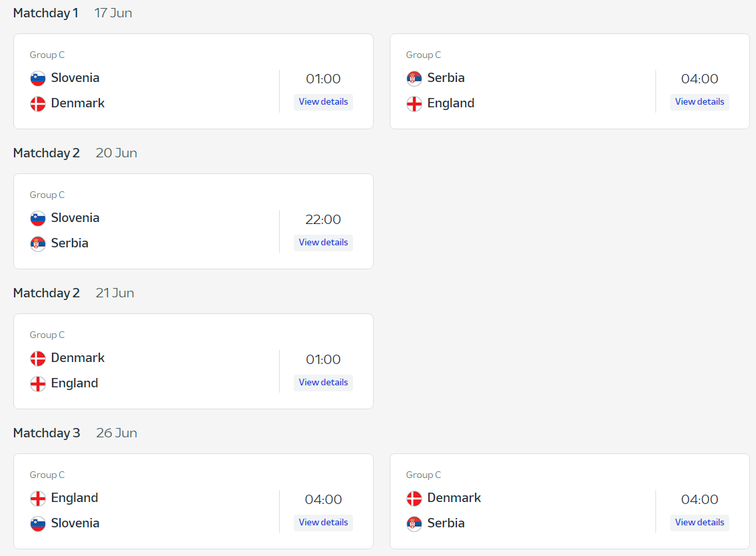Click Group C label on Denmark–England card
Image resolution: width=756 pixels, height=556 pixels.
[47, 335]
